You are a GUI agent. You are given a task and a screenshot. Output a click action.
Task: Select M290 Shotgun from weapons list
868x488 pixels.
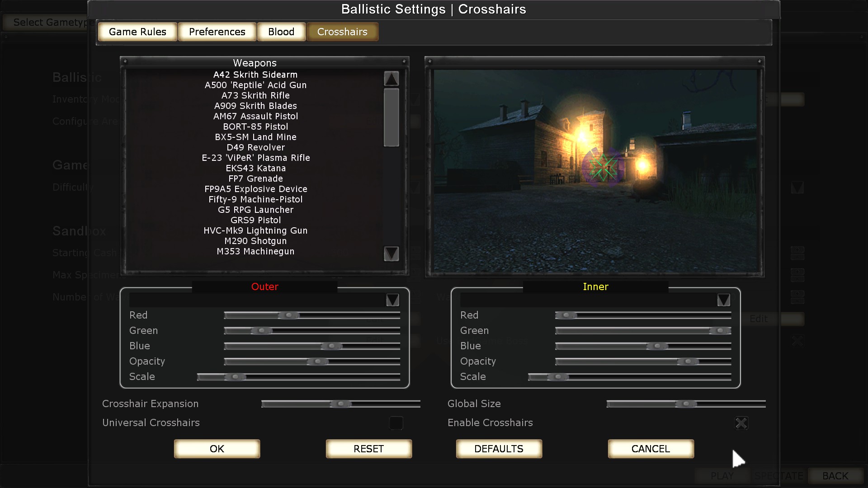pyautogui.click(x=255, y=241)
